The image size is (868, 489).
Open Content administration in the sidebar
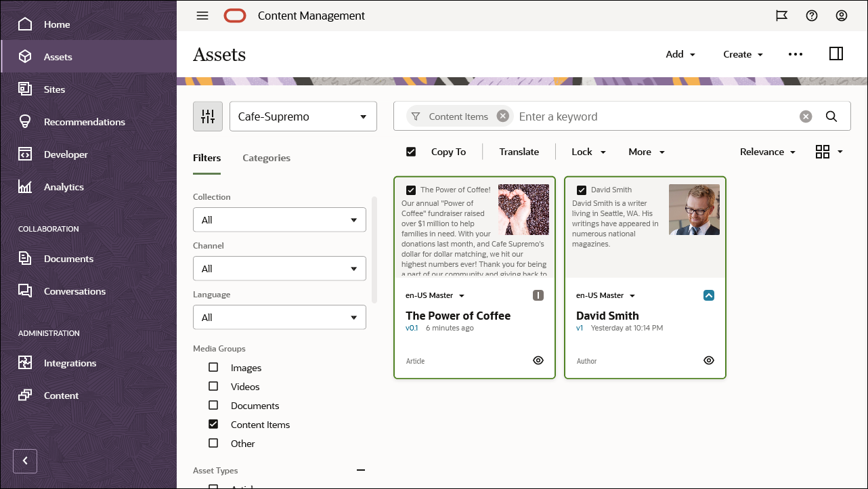(89, 396)
